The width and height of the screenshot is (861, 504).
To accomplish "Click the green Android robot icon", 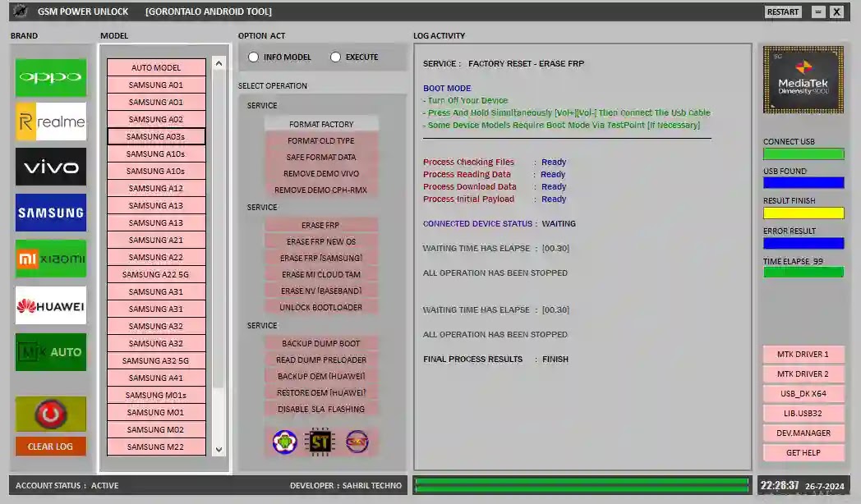I will [284, 442].
